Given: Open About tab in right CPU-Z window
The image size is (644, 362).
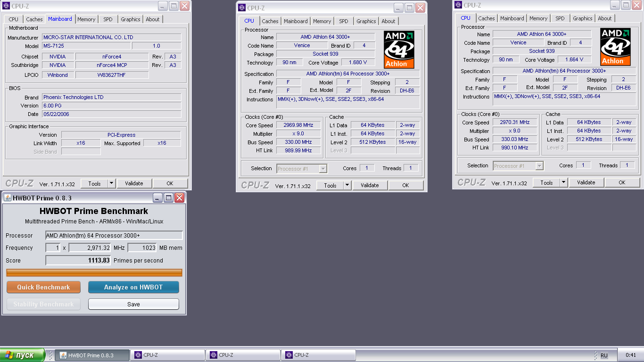Looking at the screenshot, I should (605, 18).
